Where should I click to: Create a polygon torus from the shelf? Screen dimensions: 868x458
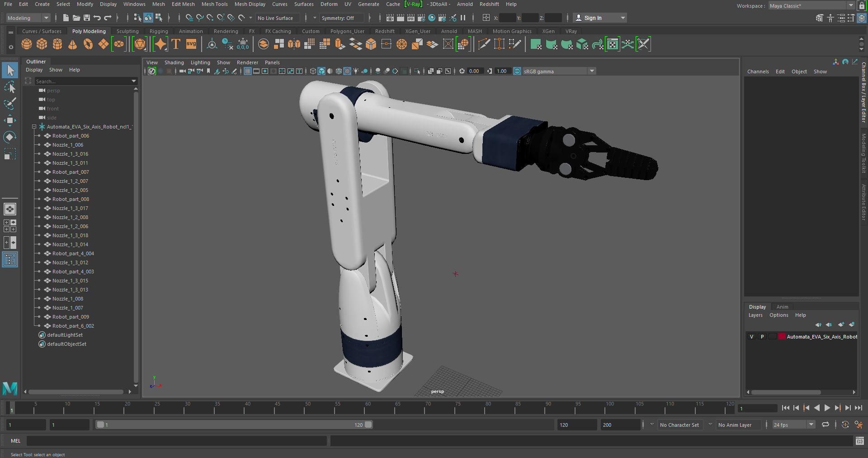(x=88, y=44)
